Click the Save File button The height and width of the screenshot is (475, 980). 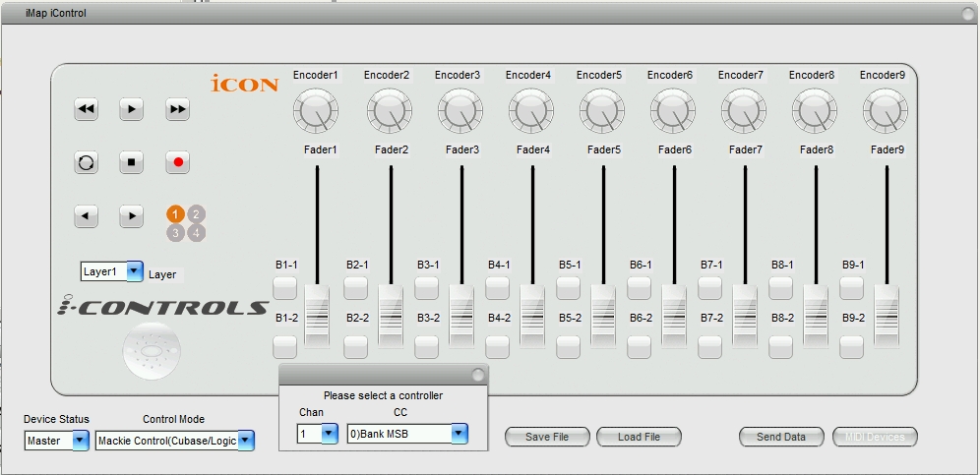point(547,437)
